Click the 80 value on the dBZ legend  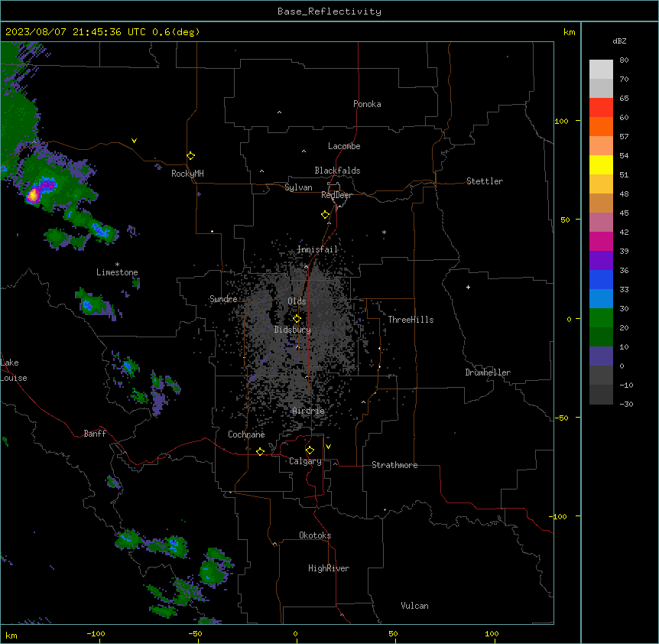[x=624, y=60]
